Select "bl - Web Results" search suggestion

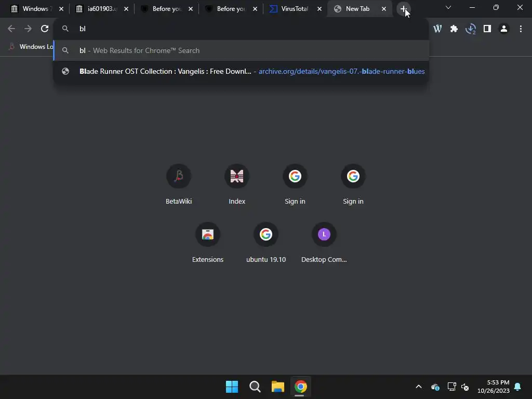241,50
